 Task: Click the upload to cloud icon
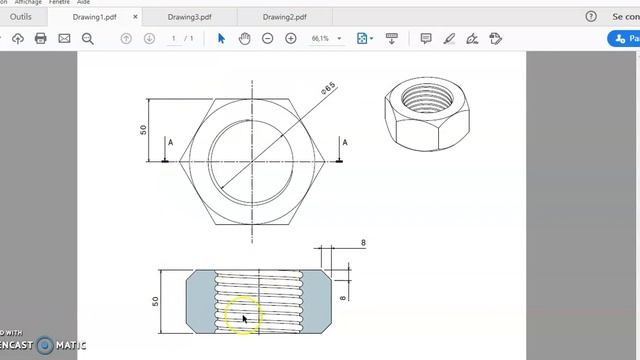click(18, 39)
